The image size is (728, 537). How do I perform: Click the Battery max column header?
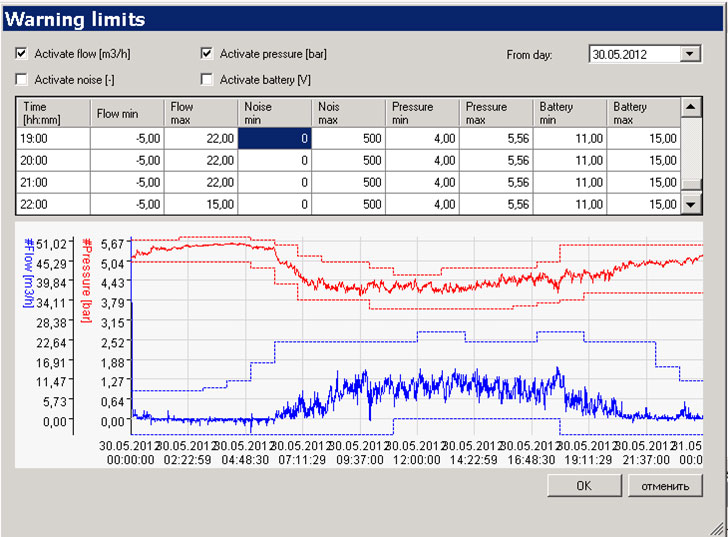644,113
